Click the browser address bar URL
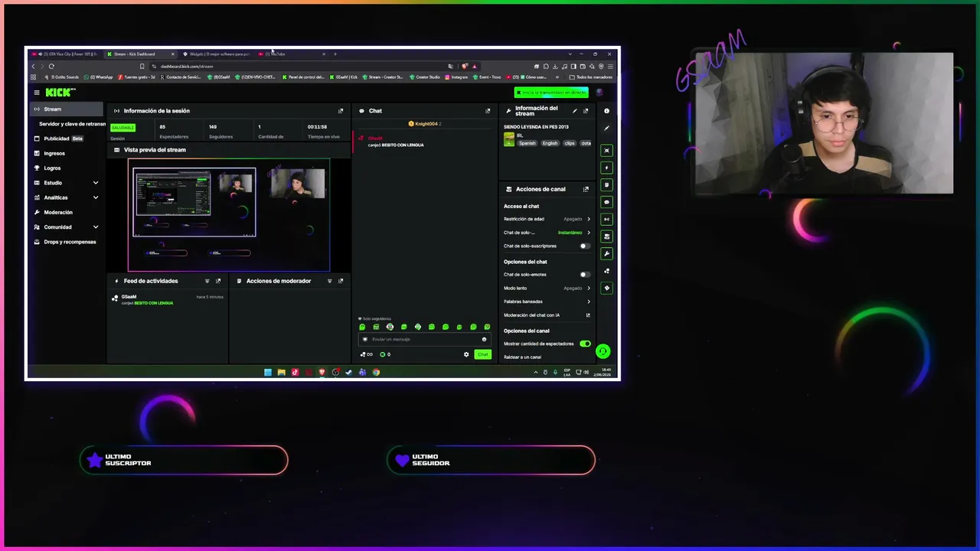980x551 pixels. pos(187,67)
